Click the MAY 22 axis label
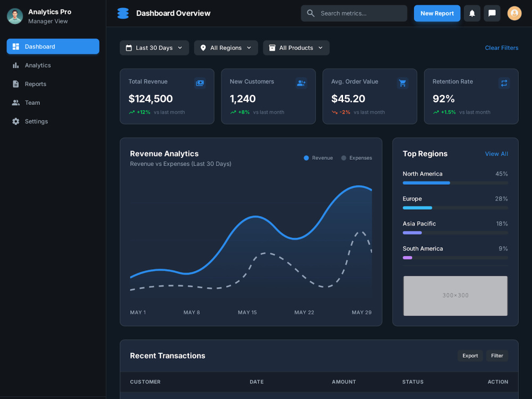The image size is (532, 399). pyautogui.click(x=304, y=312)
